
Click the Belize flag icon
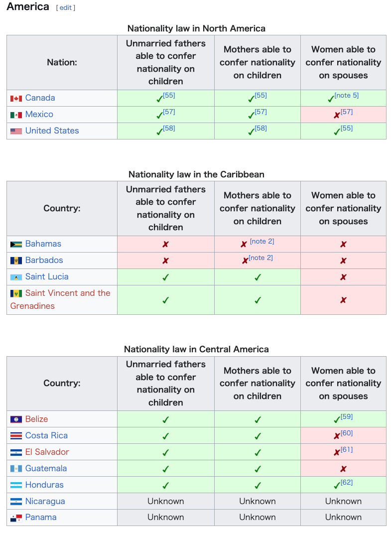pos(16,419)
